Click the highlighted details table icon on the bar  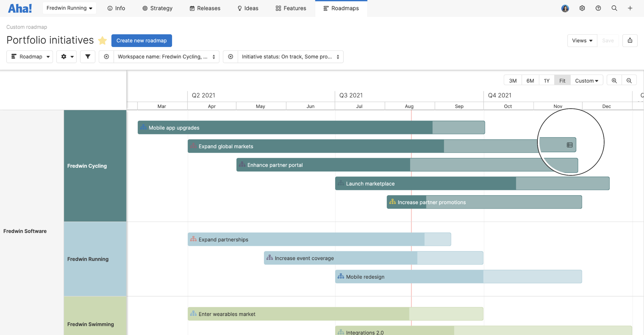569,145
